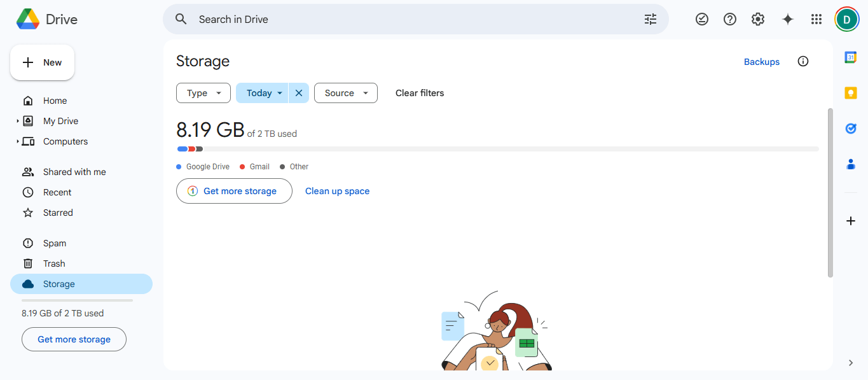Open the Google apps grid
The width and height of the screenshot is (868, 380).
pos(816,19)
